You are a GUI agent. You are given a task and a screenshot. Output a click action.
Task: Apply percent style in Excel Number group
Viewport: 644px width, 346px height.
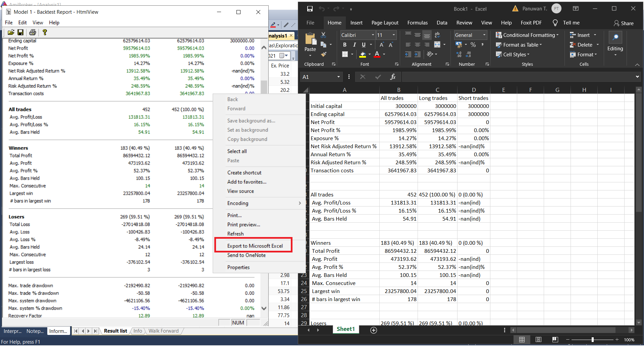473,45
